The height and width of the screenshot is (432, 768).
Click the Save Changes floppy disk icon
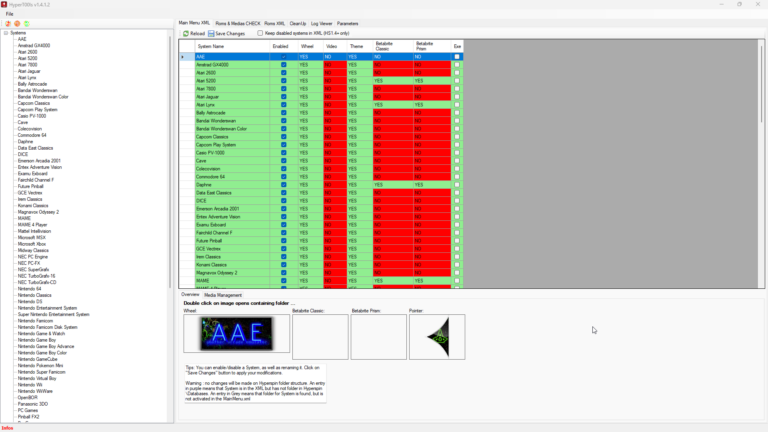211,33
